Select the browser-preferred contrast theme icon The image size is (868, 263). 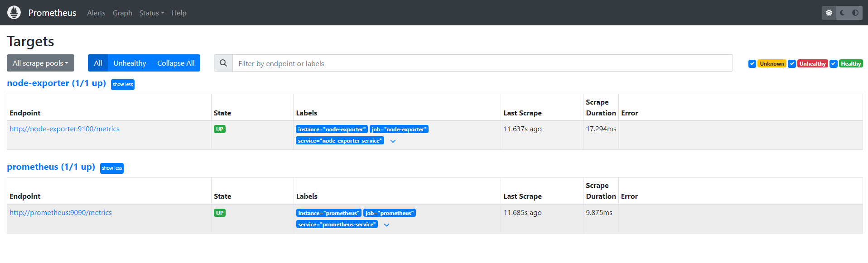(855, 13)
